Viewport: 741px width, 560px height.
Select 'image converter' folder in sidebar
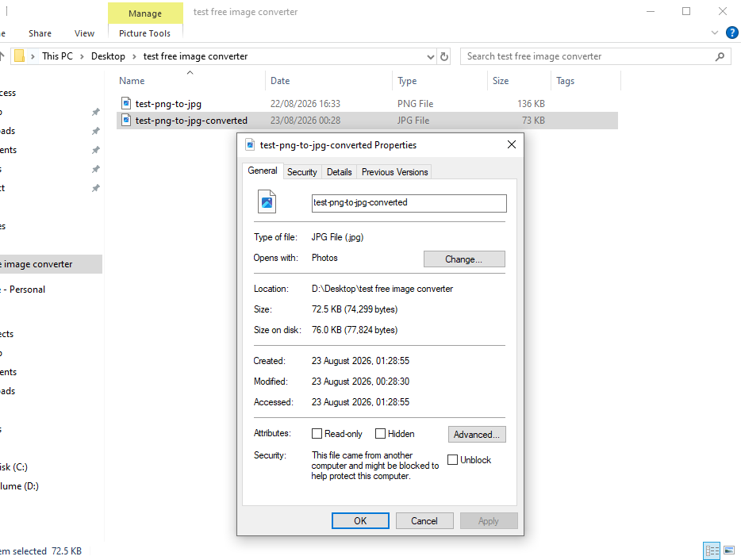point(51,264)
